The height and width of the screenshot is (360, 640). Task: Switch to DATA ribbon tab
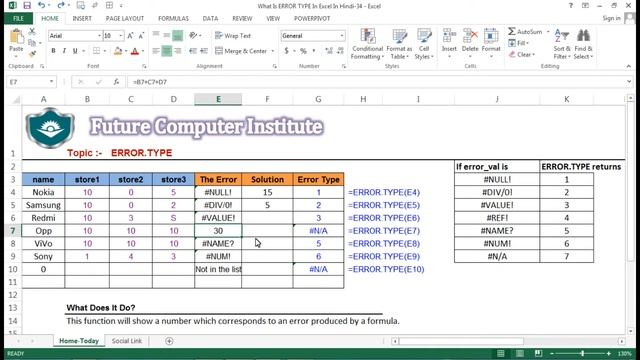[x=210, y=18]
